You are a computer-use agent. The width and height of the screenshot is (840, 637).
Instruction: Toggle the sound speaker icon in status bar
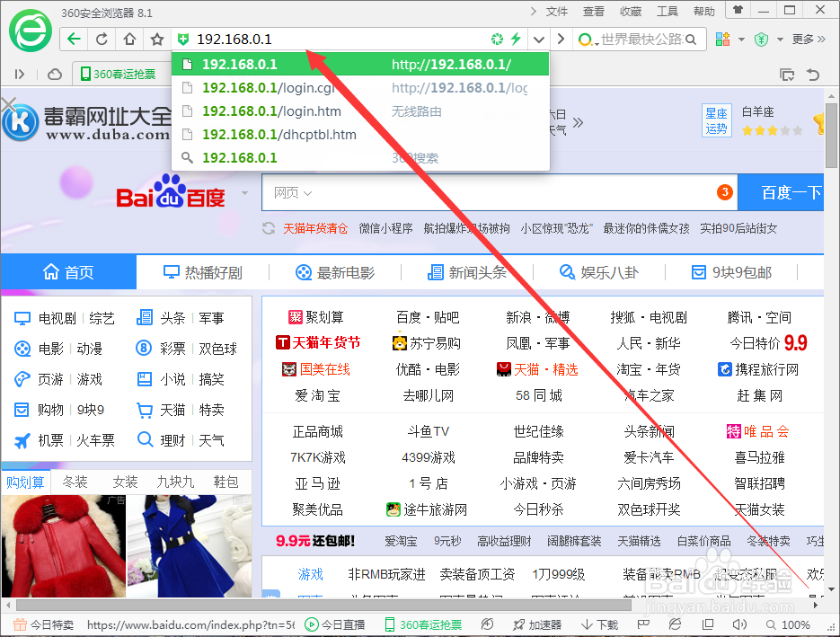[x=739, y=624]
